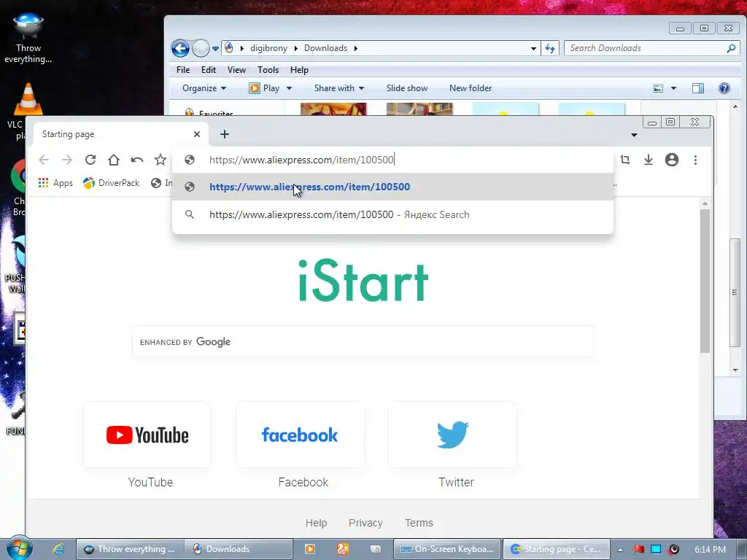Viewport: 747px width, 560px height.
Task: Change view icon in Explorer toolbar
Action: coord(658,88)
